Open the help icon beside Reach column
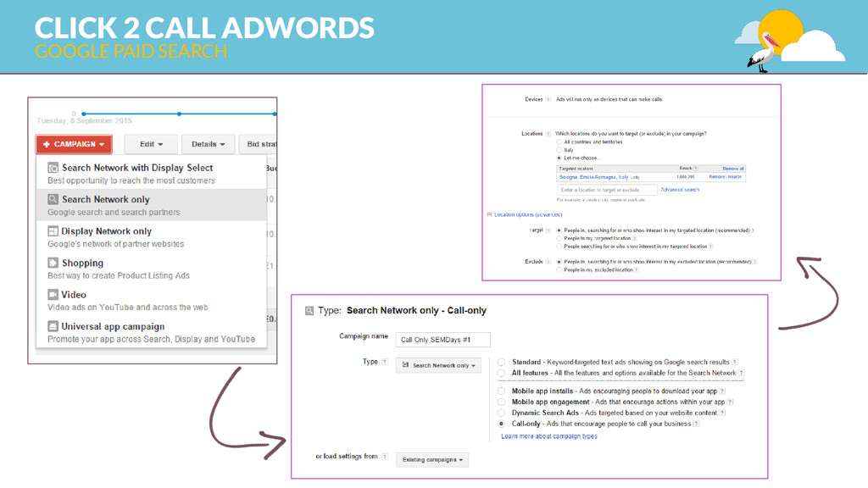The height and width of the screenshot is (488, 868). tap(696, 169)
